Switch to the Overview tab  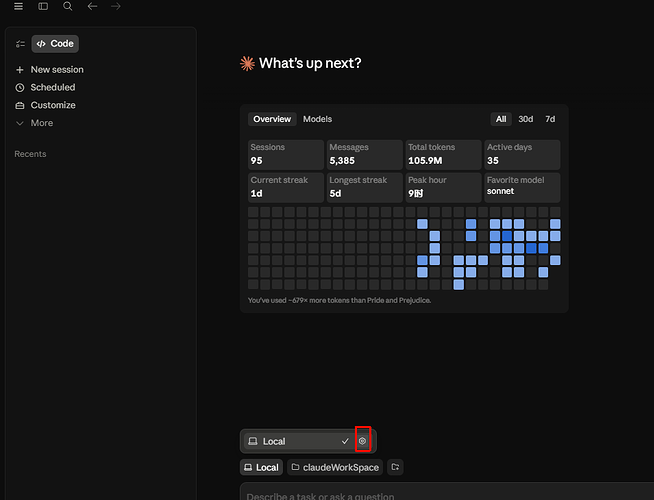(x=272, y=119)
